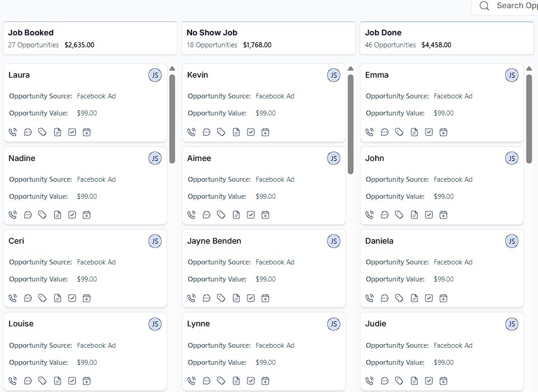Viewport: 538px width, 392px height.
Task: Click the phone call icon on Laura's card
Action: pos(13,132)
